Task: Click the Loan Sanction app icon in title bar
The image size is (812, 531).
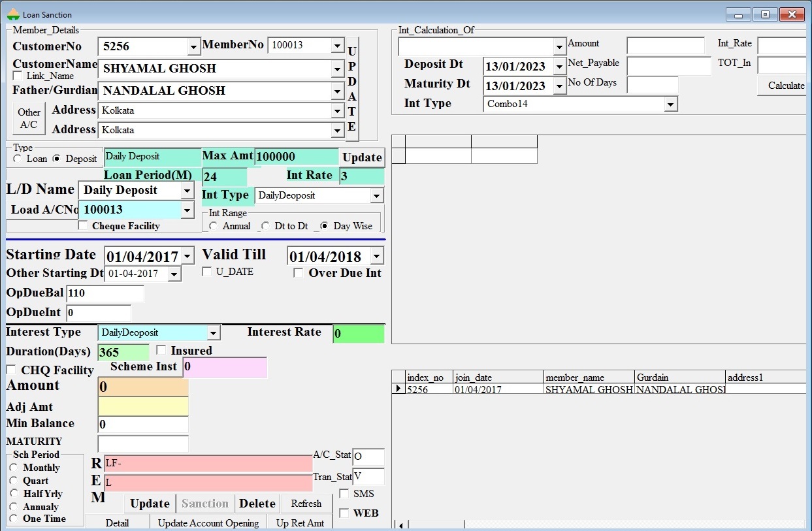Action: (13, 14)
